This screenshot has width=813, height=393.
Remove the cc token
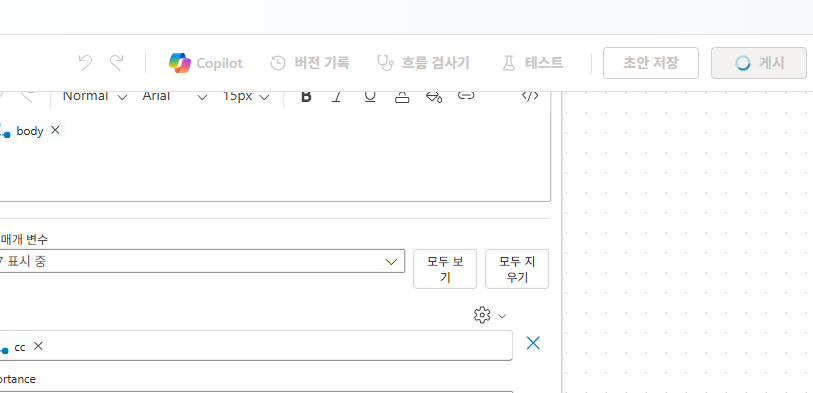pos(38,346)
